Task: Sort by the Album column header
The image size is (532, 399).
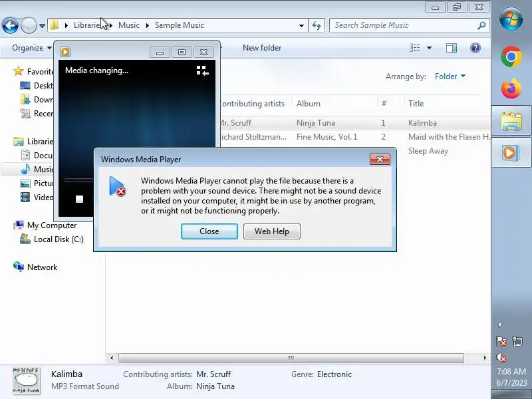Action: (x=308, y=104)
